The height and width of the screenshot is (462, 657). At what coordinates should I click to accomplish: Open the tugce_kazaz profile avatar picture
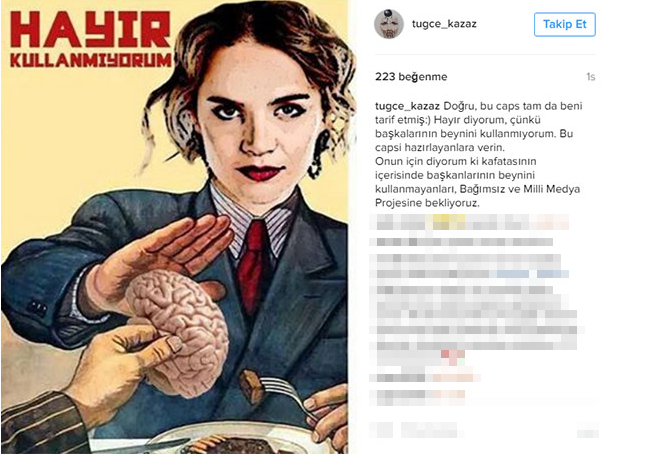(388, 24)
